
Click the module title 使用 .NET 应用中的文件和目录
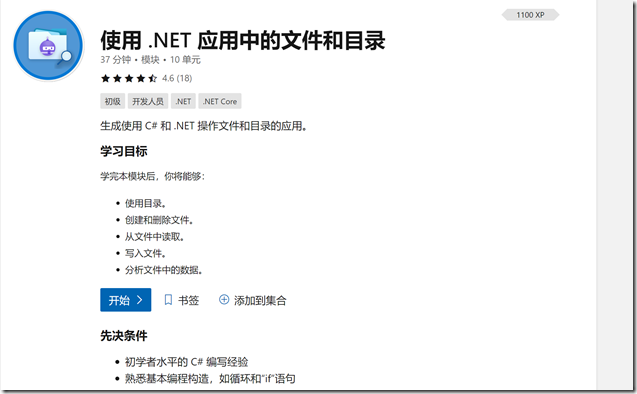tap(243, 40)
